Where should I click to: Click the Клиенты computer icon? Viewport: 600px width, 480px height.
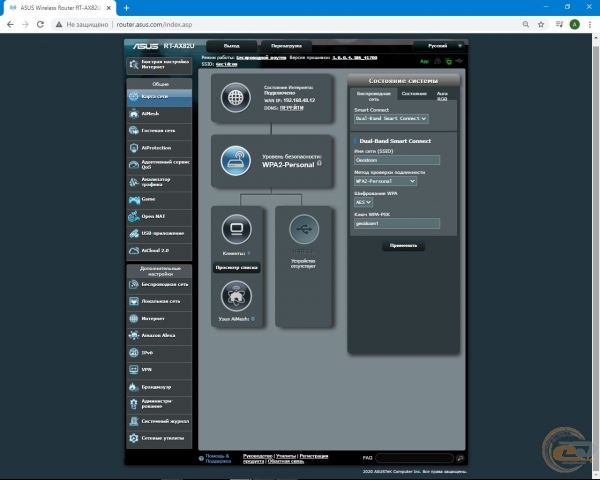(x=236, y=229)
